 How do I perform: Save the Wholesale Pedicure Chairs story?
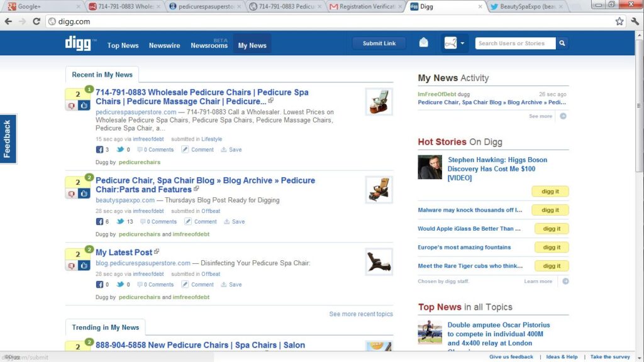[231, 150]
